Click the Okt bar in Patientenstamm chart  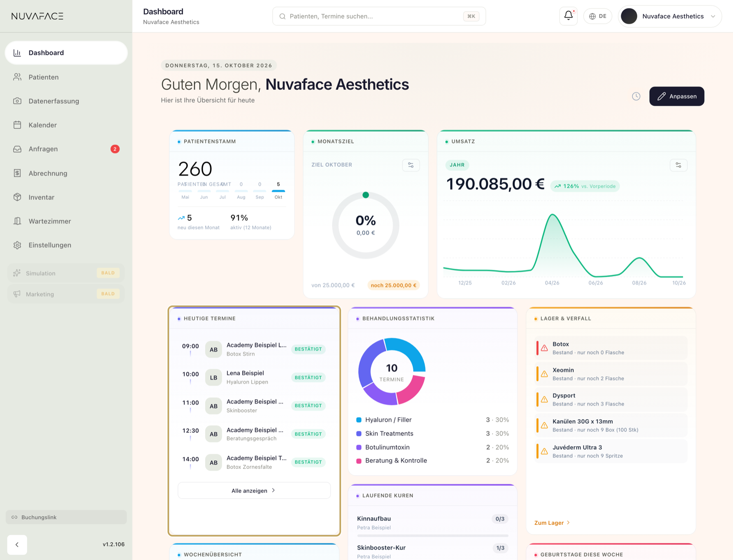click(x=278, y=191)
